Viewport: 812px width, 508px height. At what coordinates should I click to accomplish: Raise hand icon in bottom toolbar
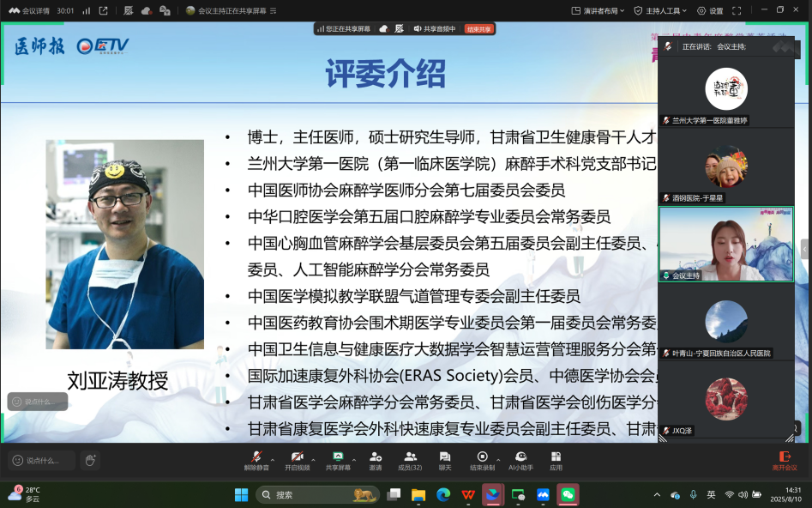[91, 460]
